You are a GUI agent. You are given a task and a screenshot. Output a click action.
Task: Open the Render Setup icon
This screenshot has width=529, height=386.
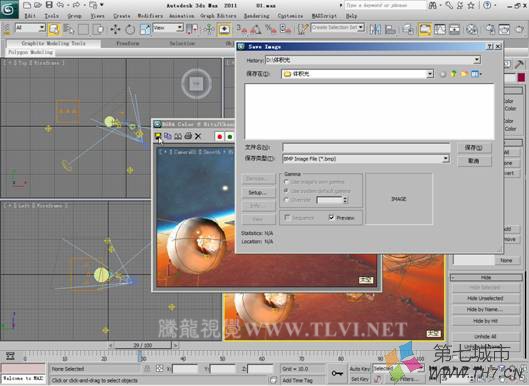490,29
